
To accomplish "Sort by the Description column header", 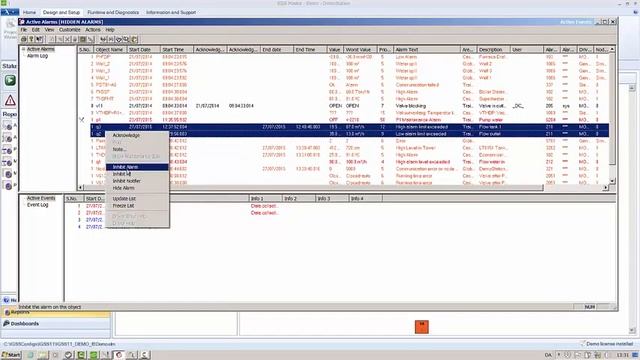I will (493, 49).
